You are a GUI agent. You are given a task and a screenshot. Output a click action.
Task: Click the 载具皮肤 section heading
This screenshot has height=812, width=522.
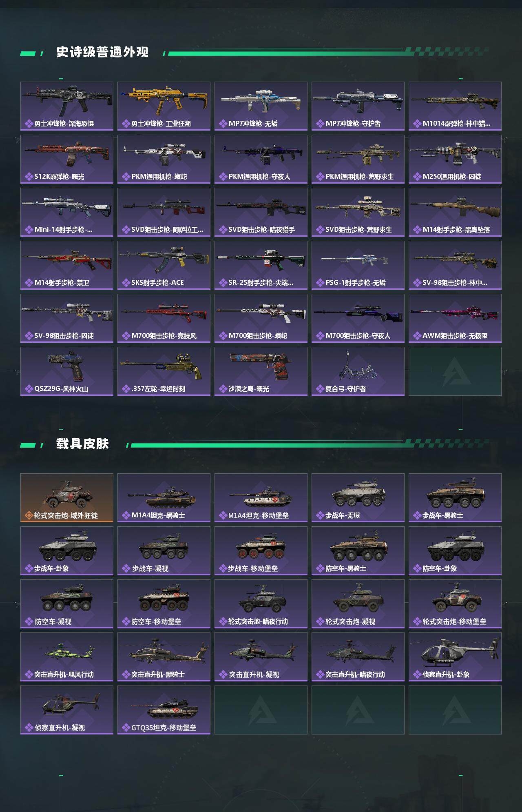(x=83, y=444)
